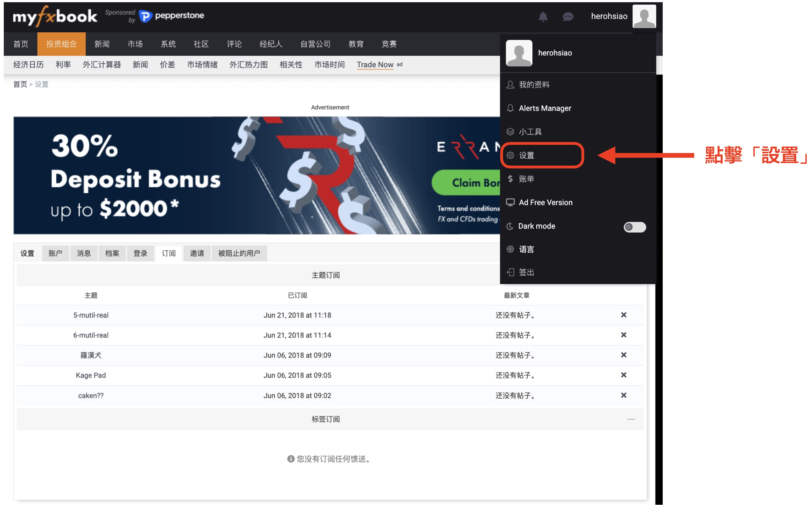Open 市场 navigation item
The height and width of the screenshot is (505, 812).
pyautogui.click(x=135, y=44)
